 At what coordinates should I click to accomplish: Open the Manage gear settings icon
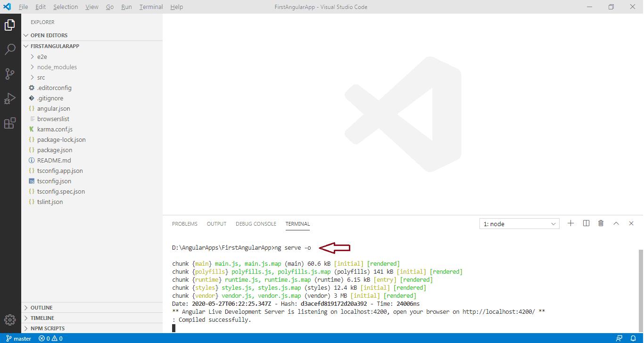coord(10,319)
